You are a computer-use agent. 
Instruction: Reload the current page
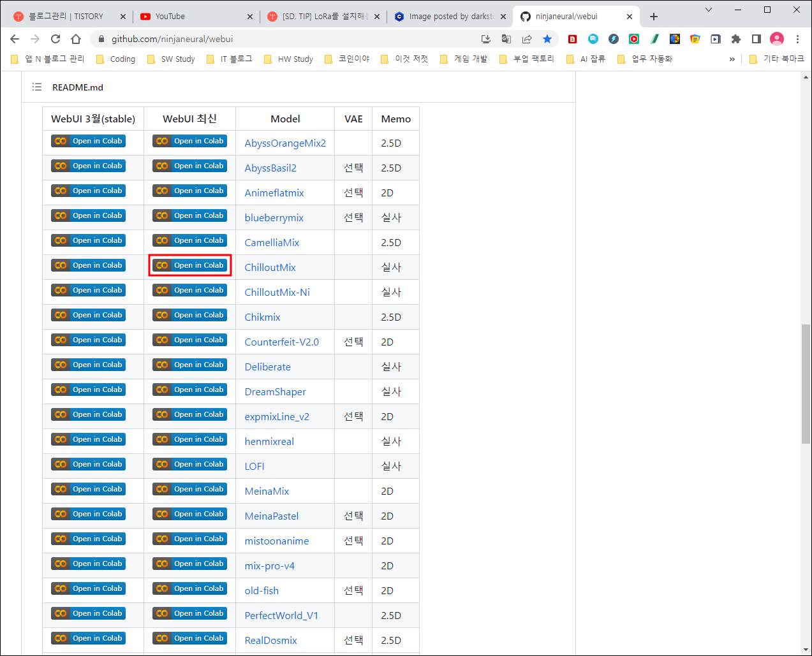[x=55, y=39]
